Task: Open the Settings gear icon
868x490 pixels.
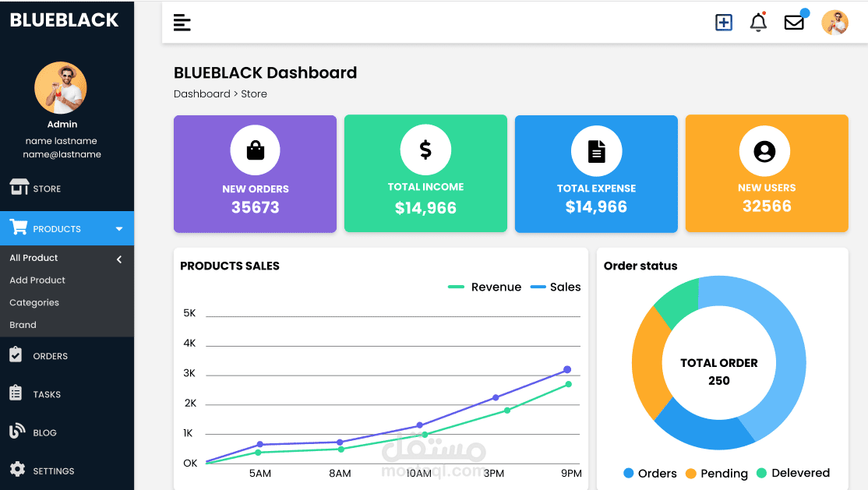Action: pos(17,471)
